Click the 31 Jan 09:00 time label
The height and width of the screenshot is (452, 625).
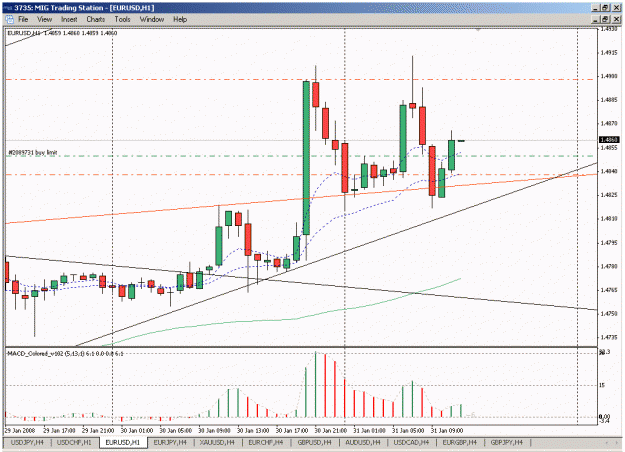click(447, 431)
